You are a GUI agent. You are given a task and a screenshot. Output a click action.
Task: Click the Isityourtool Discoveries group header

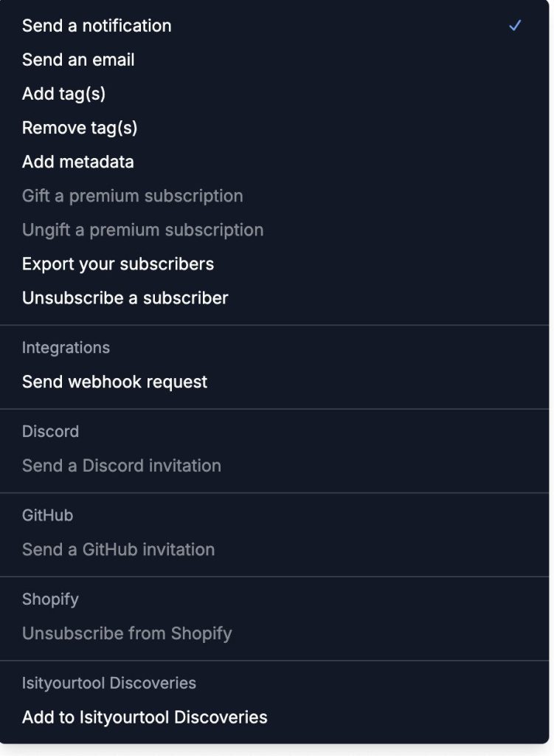pyautogui.click(x=109, y=683)
